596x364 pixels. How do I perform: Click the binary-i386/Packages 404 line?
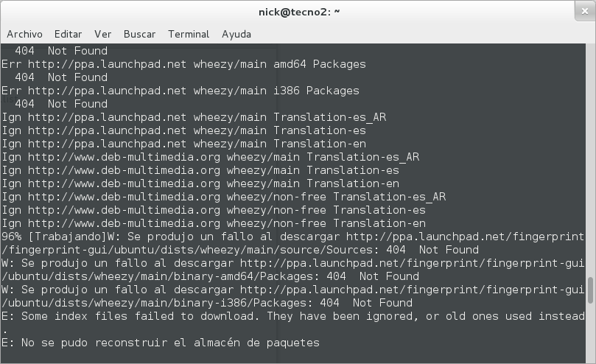[207, 303]
